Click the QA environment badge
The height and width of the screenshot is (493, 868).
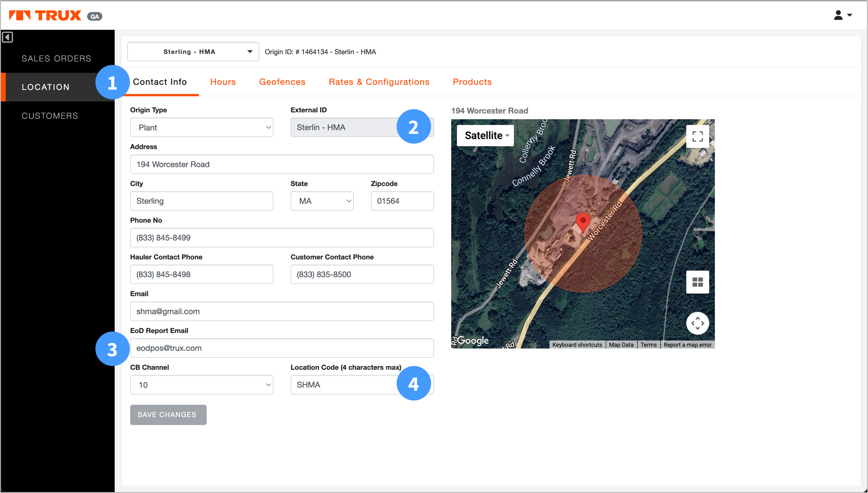(x=95, y=16)
